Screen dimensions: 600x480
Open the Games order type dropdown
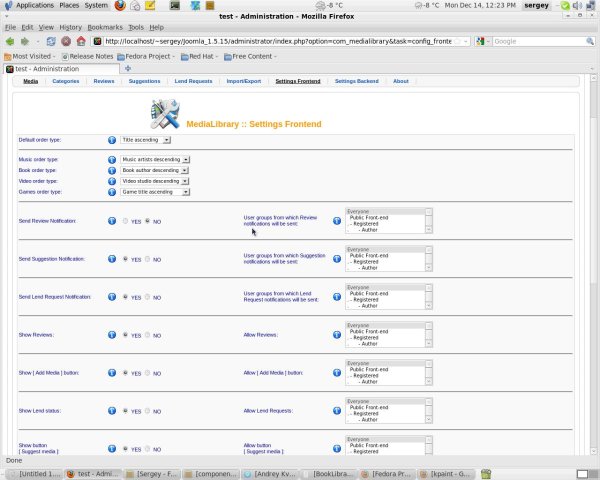[x=155, y=192]
